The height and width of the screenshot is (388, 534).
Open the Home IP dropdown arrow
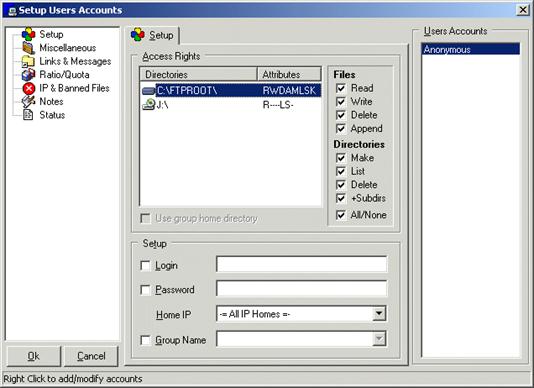[x=379, y=313]
